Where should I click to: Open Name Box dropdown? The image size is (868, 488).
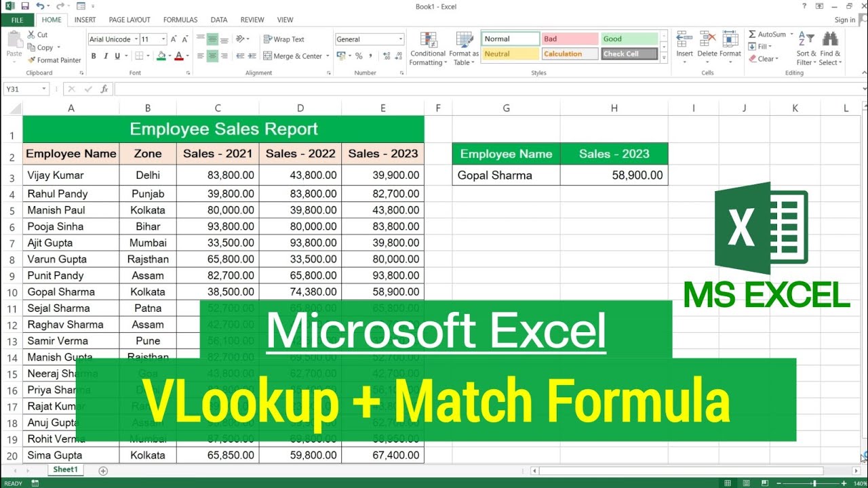pos(45,89)
